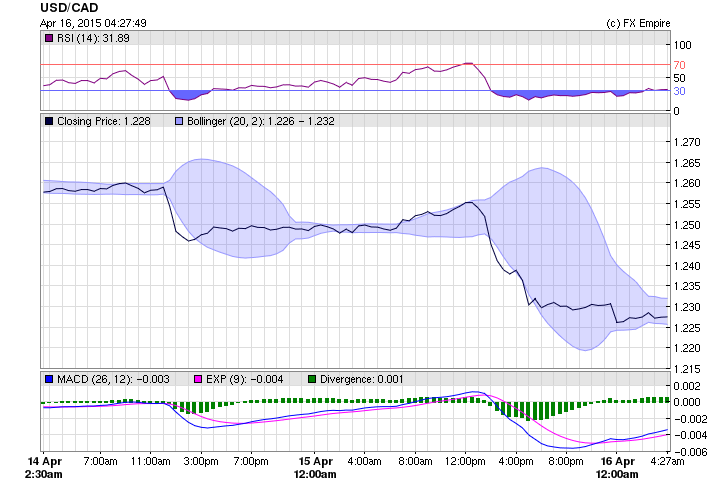710x487 pixels.
Task: Click the 14 Apr 2:30am time label
Action: pos(43,468)
